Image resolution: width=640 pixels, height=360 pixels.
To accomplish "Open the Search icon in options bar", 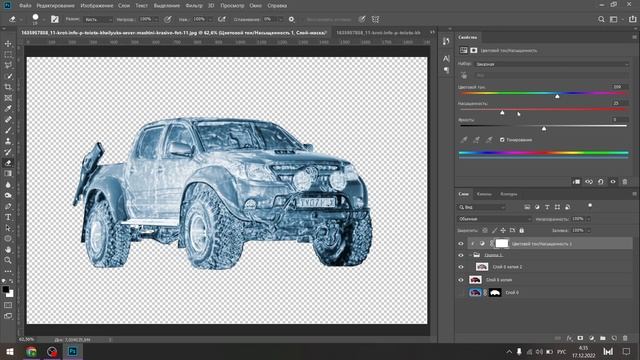I will [601, 19].
